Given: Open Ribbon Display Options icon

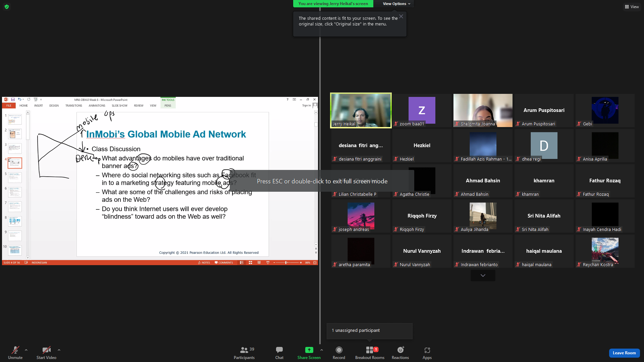Looking at the screenshot, I should point(294,100).
